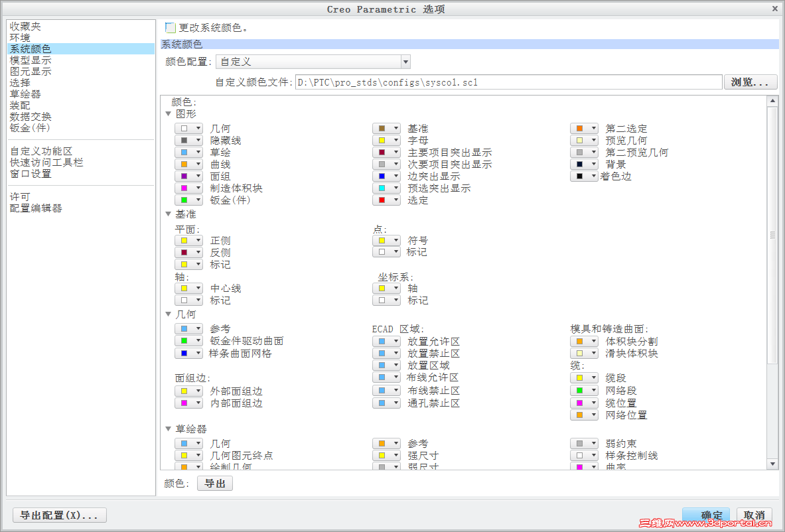The image size is (785, 532).
Task: Click the scrollbar down arrow
Action: [772, 464]
